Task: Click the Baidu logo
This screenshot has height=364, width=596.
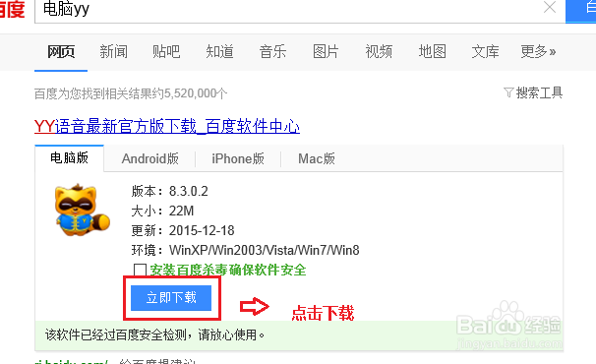Action: 12,10
